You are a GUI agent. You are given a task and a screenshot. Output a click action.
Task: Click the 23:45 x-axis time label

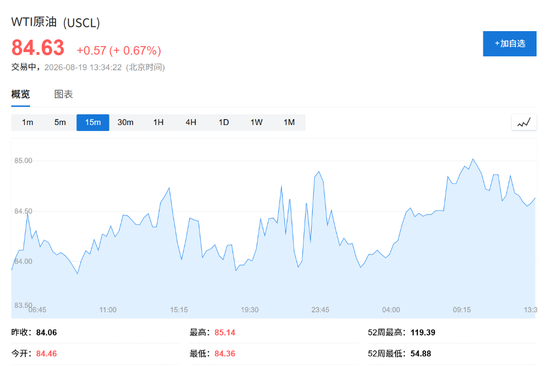[x=320, y=310]
